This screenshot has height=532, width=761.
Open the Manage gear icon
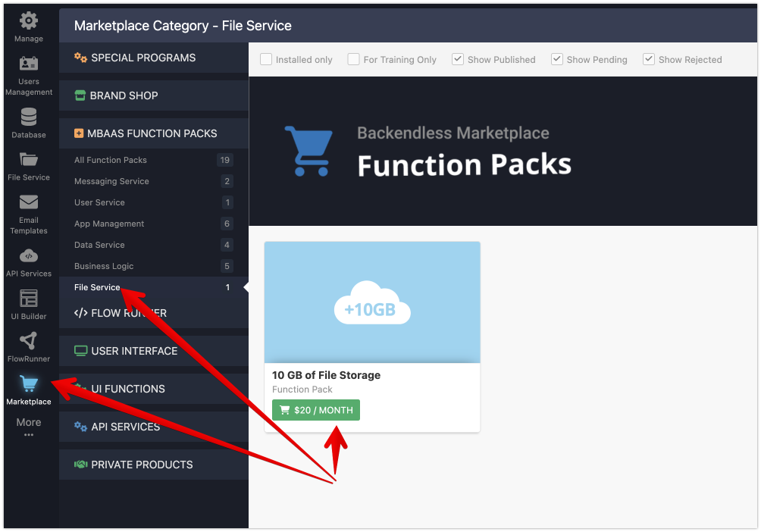click(x=29, y=20)
